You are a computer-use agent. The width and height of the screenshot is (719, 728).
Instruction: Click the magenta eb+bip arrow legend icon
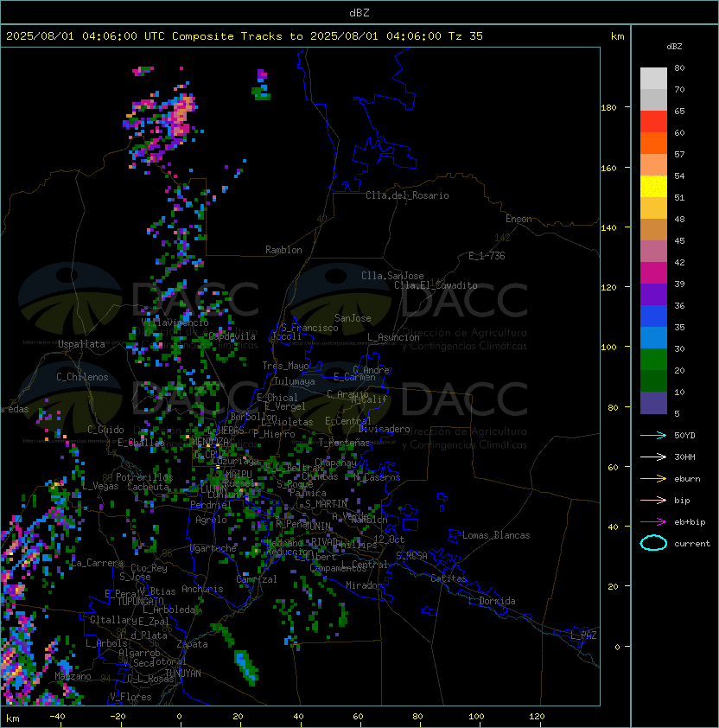pyautogui.click(x=653, y=522)
